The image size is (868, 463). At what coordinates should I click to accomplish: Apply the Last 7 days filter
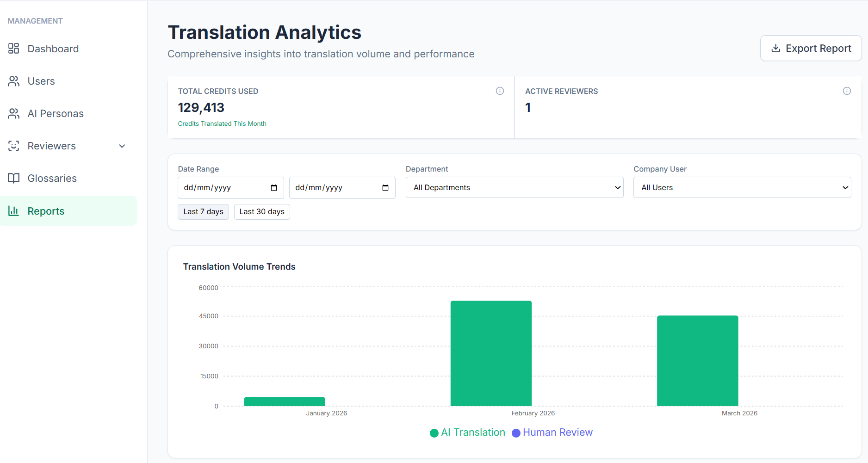point(203,211)
